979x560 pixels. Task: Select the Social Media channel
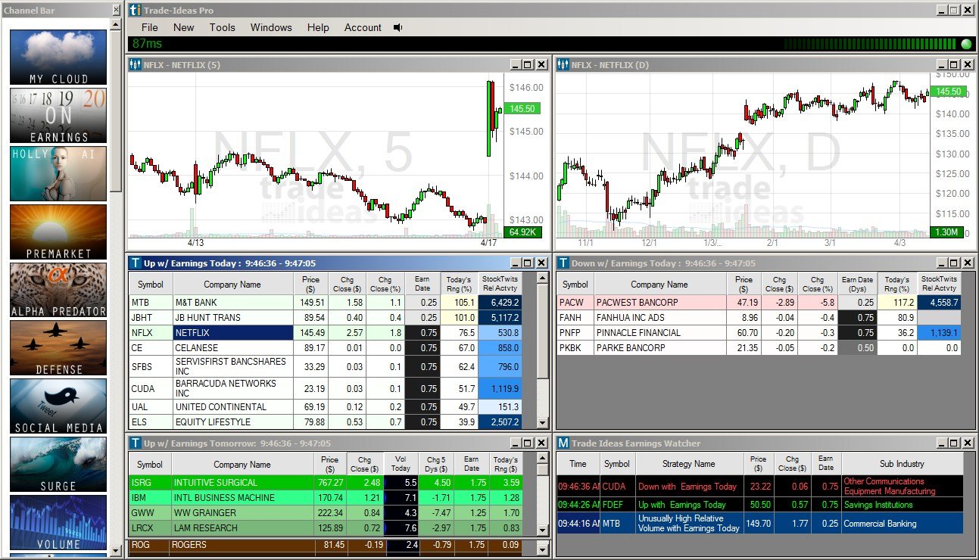tap(58, 406)
